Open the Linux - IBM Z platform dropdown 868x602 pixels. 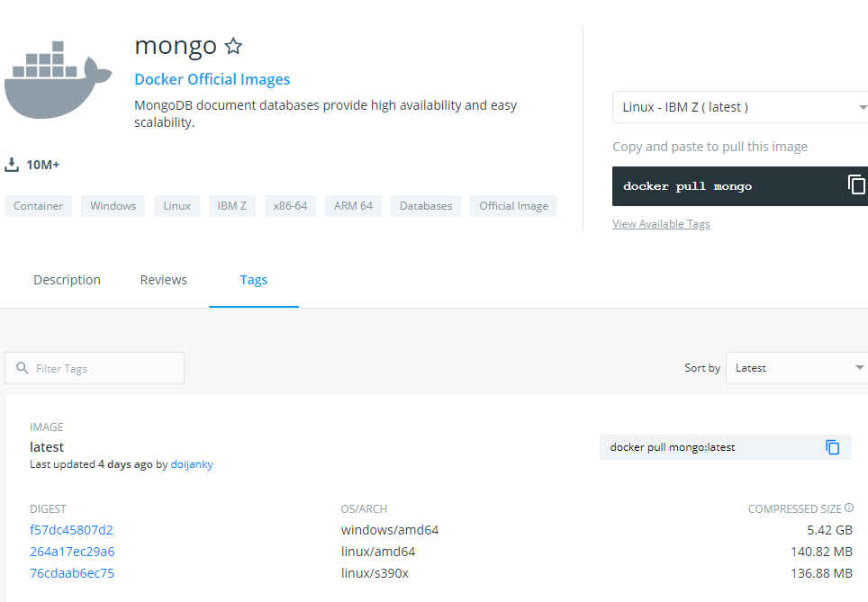pyautogui.click(x=740, y=107)
